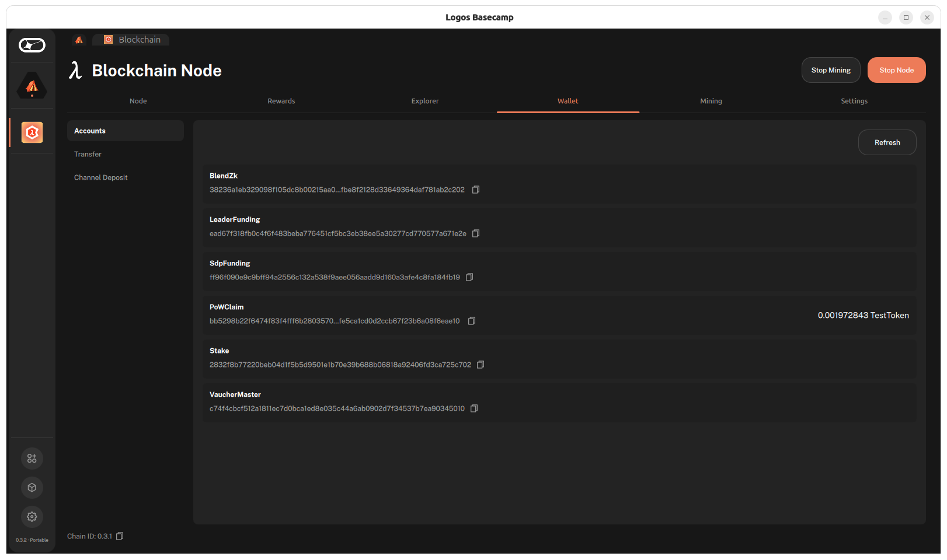Click the Stop Node button

click(x=897, y=70)
